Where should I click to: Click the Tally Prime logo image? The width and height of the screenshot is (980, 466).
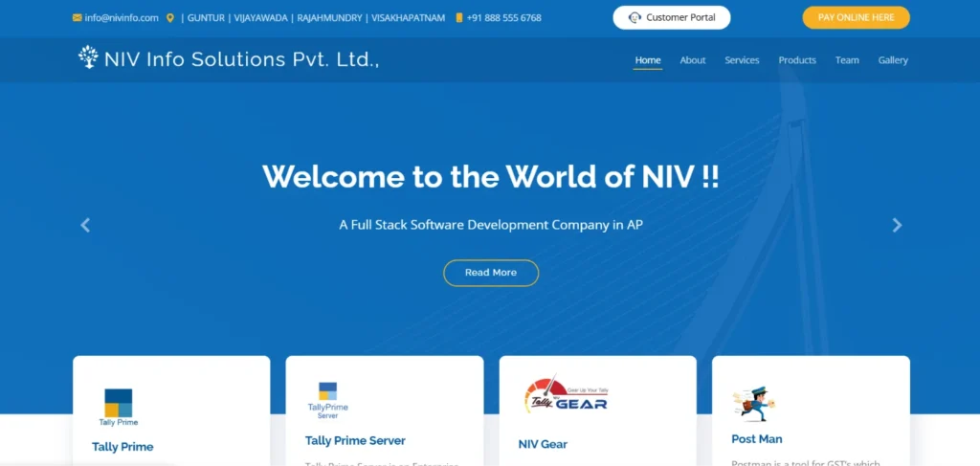pos(118,408)
